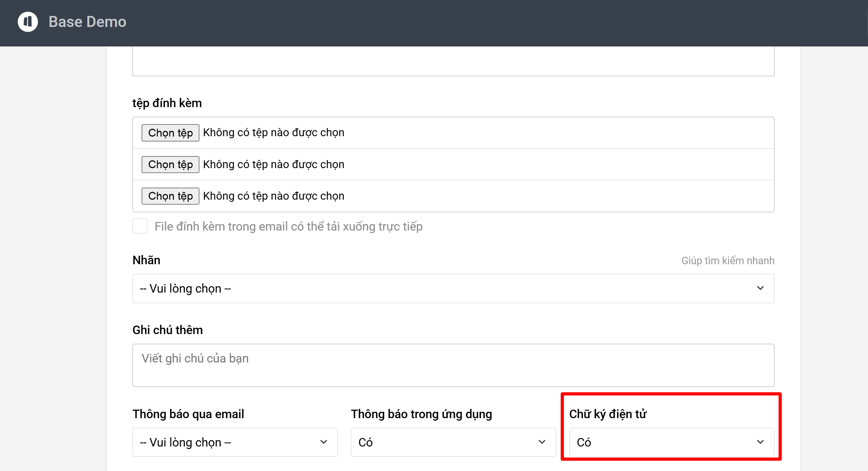This screenshot has width=868, height=471.
Task: Click chevron arrow of Chữ ký điện tử
Action: (760, 442)
